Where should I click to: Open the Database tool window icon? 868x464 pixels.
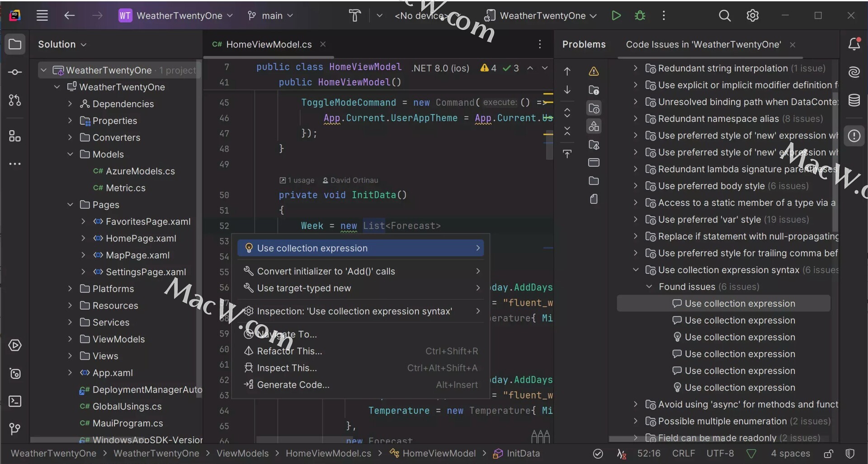[x=854, y=100]
